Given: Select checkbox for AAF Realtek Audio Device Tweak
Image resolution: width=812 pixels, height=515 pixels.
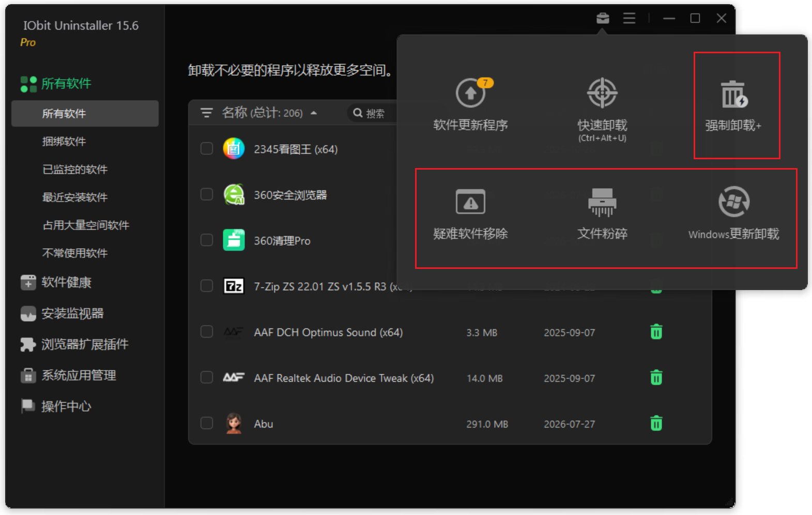Looking at the screenshot, I should coord(207,378).
